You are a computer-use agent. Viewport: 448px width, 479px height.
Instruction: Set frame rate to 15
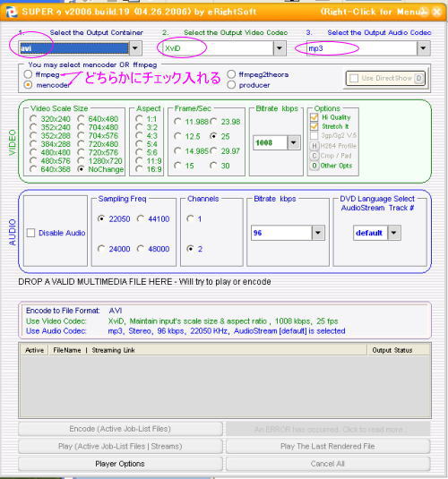click(177, 166)
